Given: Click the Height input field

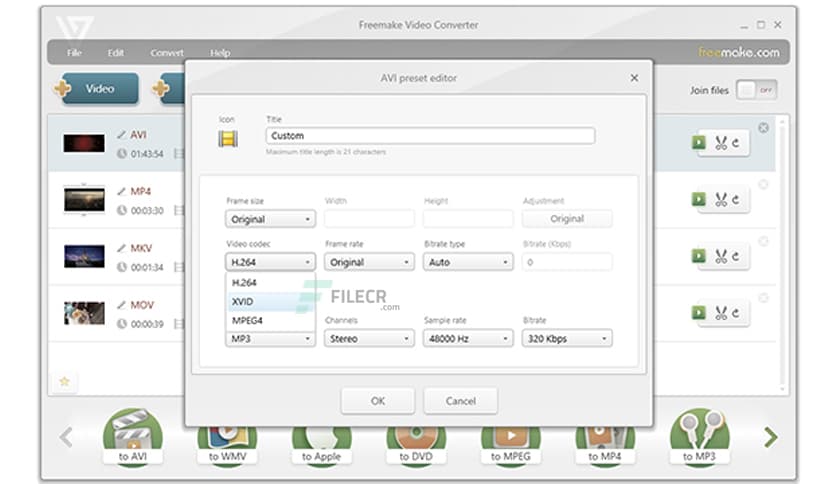Looking at the screenshot, I should coord(468,219).
